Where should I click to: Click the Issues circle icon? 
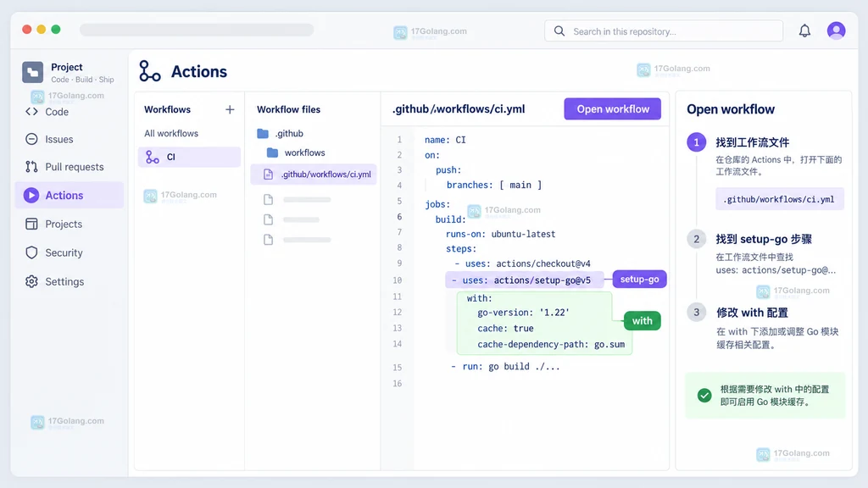click(x=31, y=140)
